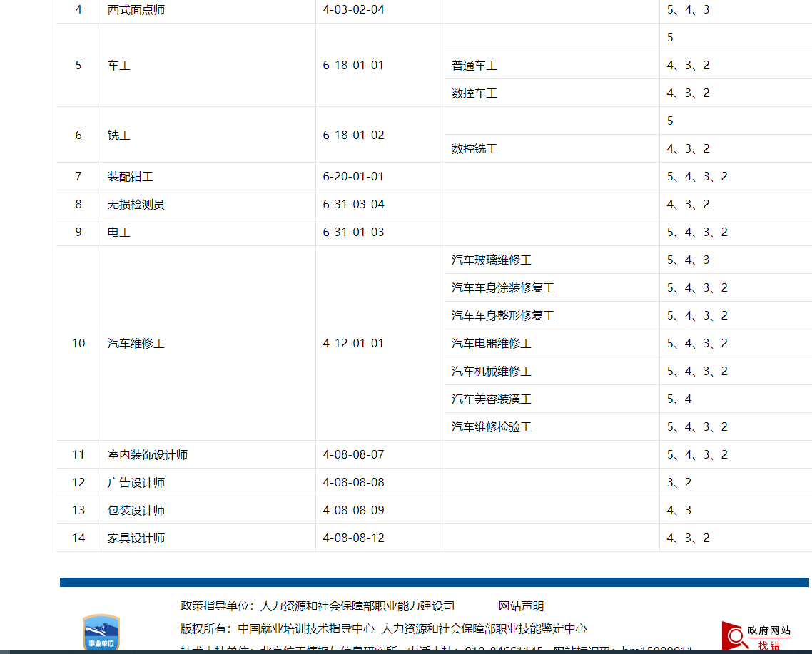Image resolution: width=812 pixels, height=654 pixels.
Task: Click the 无损检测员 row number 8
Action: [x=78, y=204]
